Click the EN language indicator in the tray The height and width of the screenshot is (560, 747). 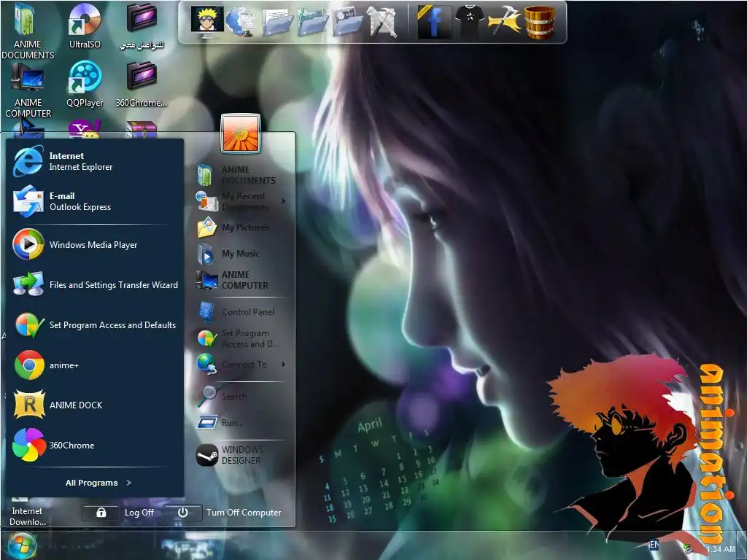654,544
